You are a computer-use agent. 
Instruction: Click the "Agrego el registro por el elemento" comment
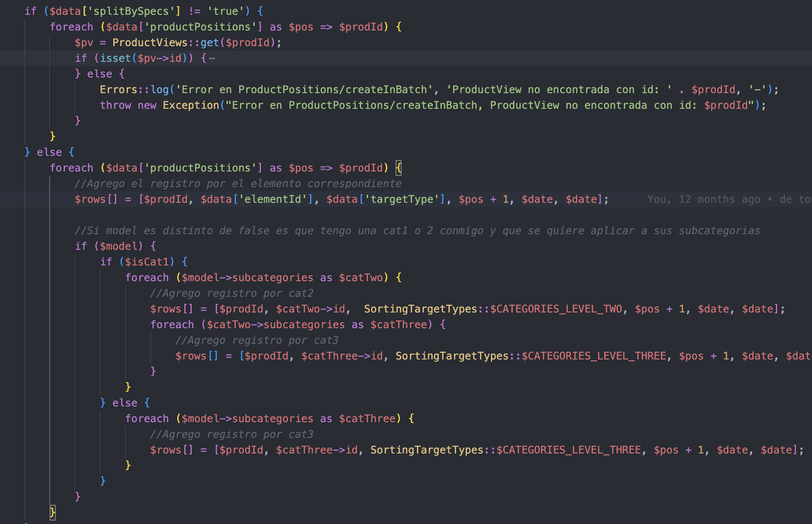tap(238, 184)
